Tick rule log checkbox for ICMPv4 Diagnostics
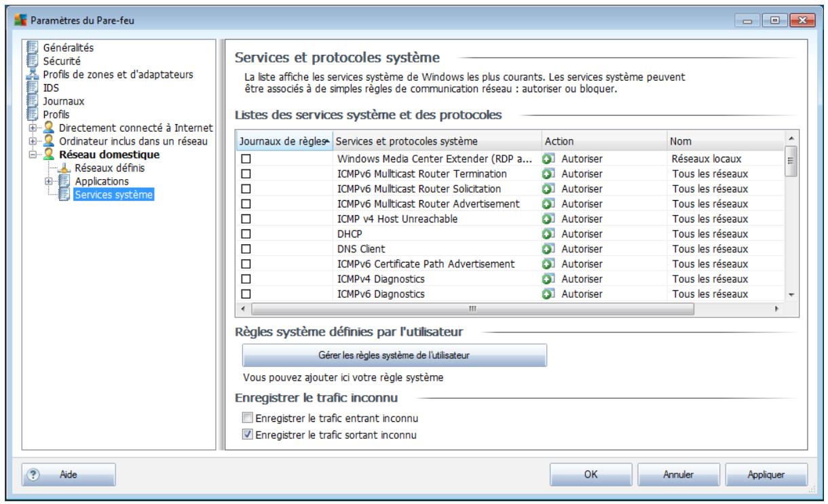The height and width of the screenshot is (504, 828). [x=246, y=279]
